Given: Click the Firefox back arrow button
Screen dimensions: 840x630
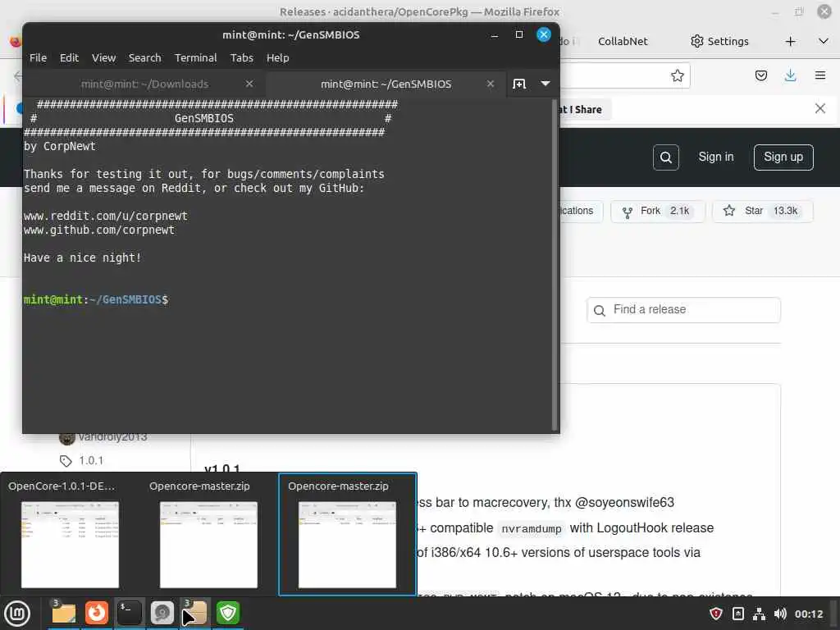Looking at the screenshot, I should (17, 75).
